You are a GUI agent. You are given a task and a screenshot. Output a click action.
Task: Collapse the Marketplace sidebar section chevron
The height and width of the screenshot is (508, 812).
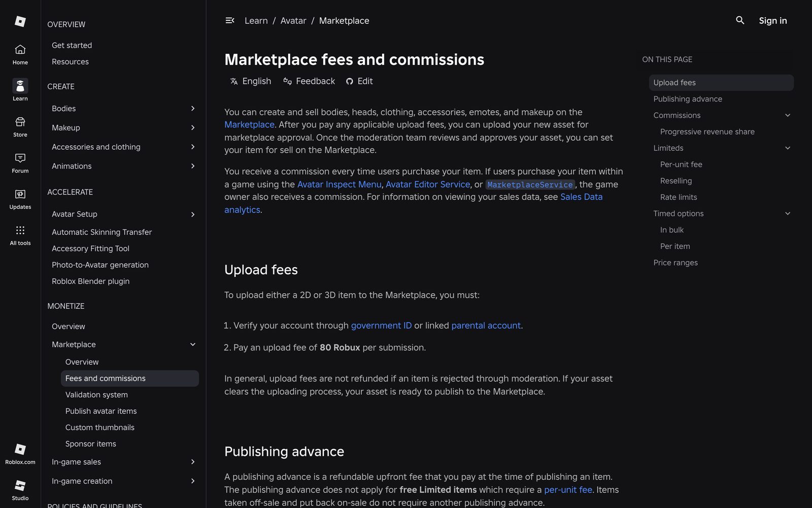pos(193,344)
